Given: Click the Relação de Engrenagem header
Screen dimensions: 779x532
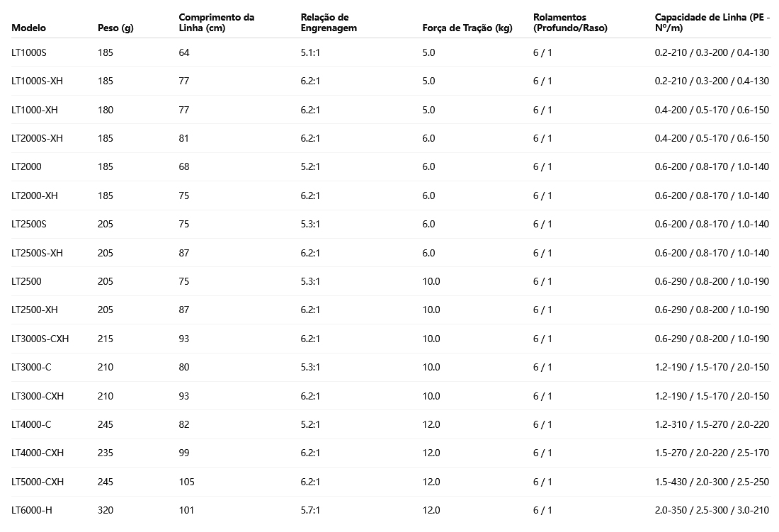Looking at the screenshot, I should (x=329, y=23).
